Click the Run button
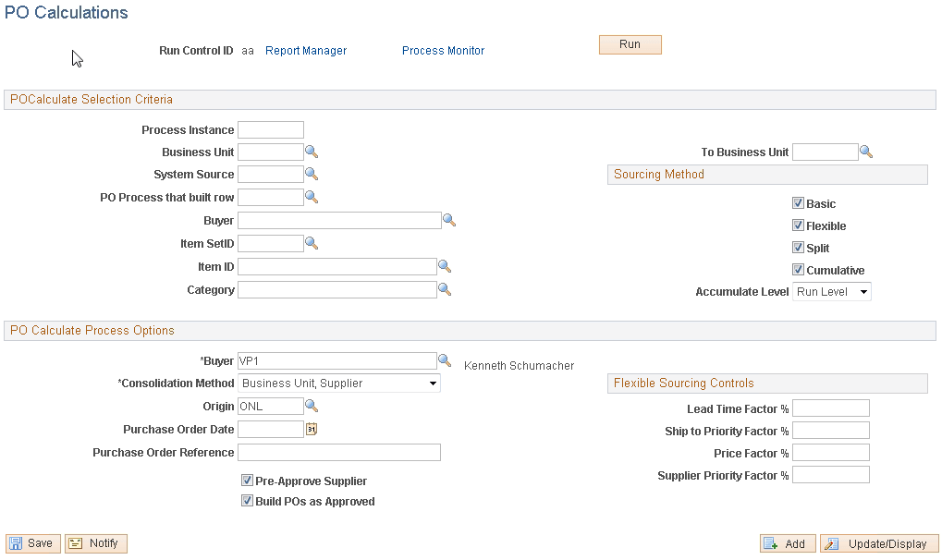 630,43
